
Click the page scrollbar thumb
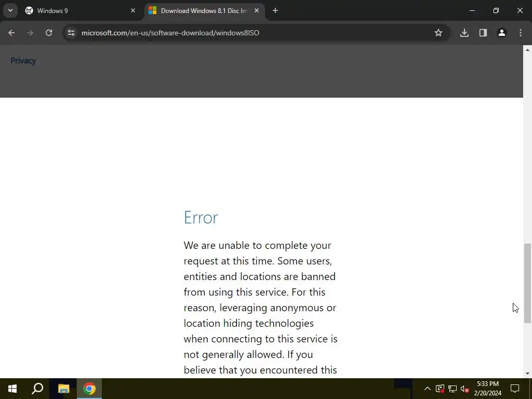pos(527,283)
